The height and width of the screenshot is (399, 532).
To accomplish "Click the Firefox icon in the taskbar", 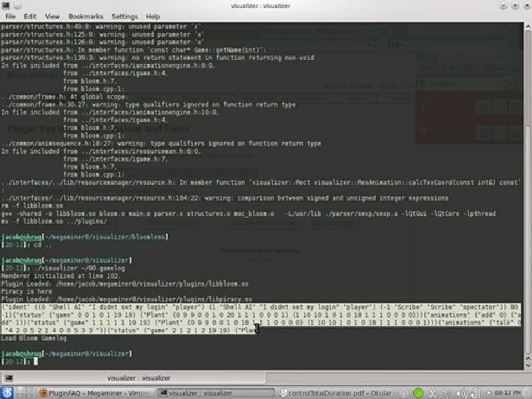I will 43,393.
